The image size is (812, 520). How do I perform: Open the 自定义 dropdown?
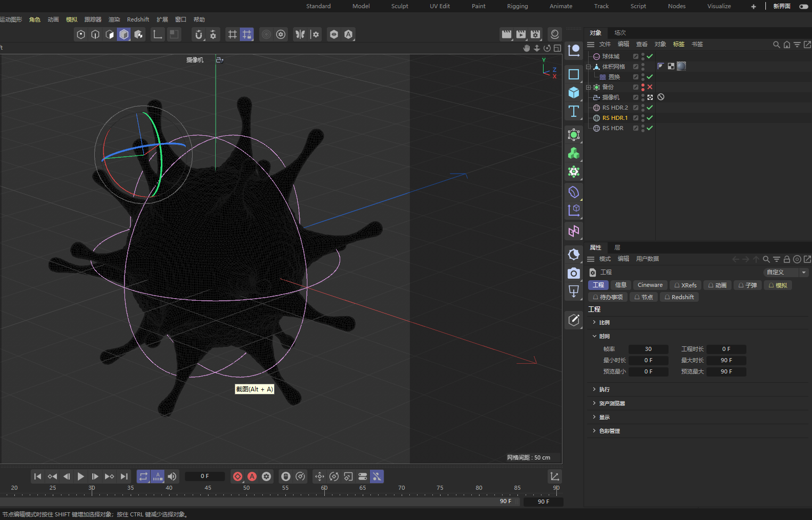click(786, 273)
